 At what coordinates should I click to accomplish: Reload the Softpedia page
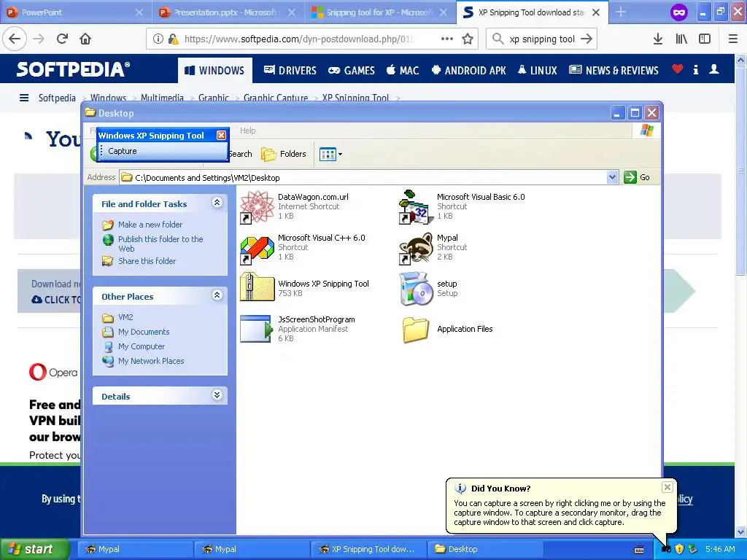coord(63,39)
